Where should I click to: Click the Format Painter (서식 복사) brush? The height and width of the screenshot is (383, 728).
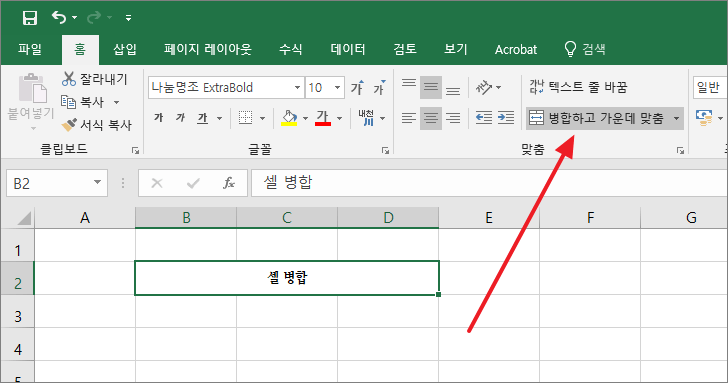(69, 124)
